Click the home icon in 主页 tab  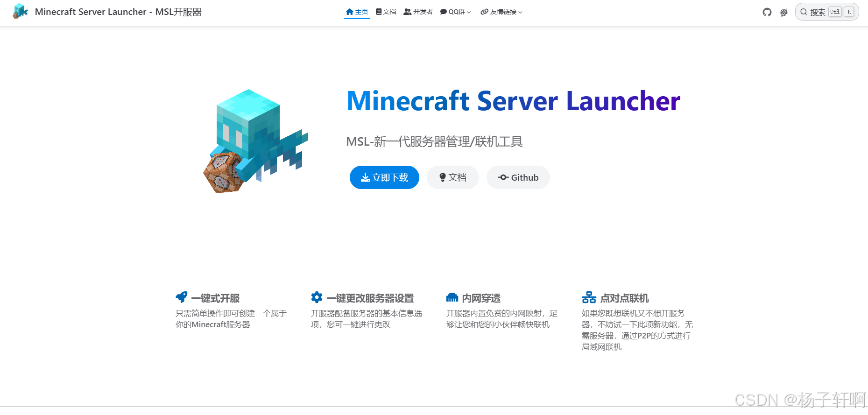[350, 12]
